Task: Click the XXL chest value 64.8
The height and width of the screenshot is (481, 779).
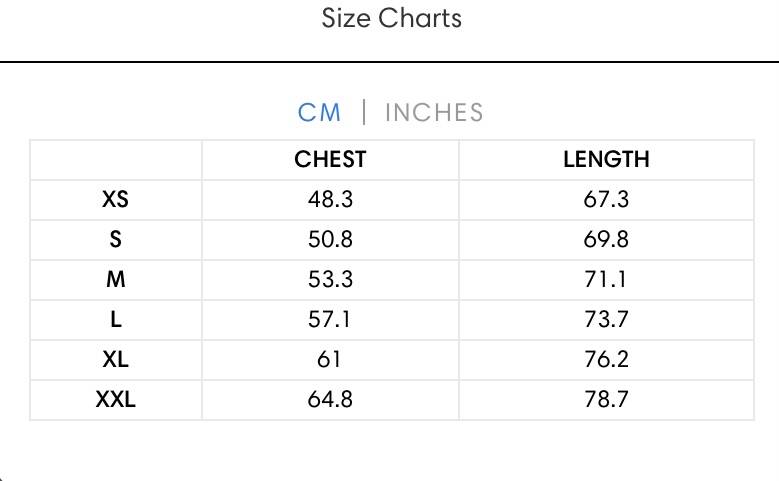Action: click(330, 399)
